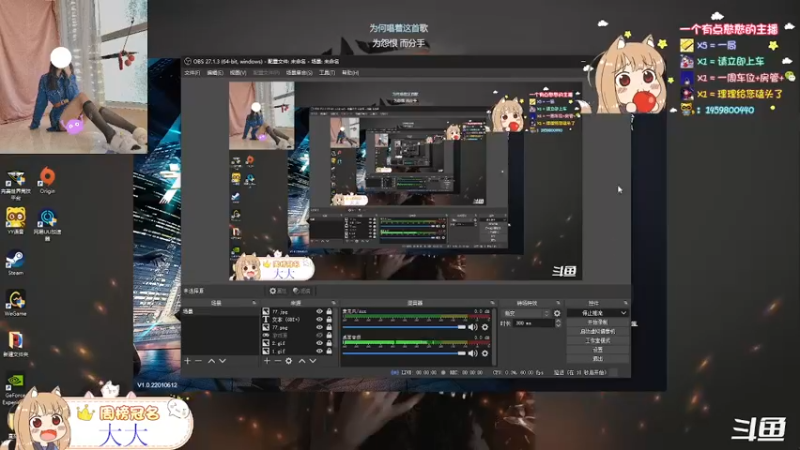Toggle visibility of the 77.jpg source
Screen dimensions: 800x450
[x=319, y=311]
